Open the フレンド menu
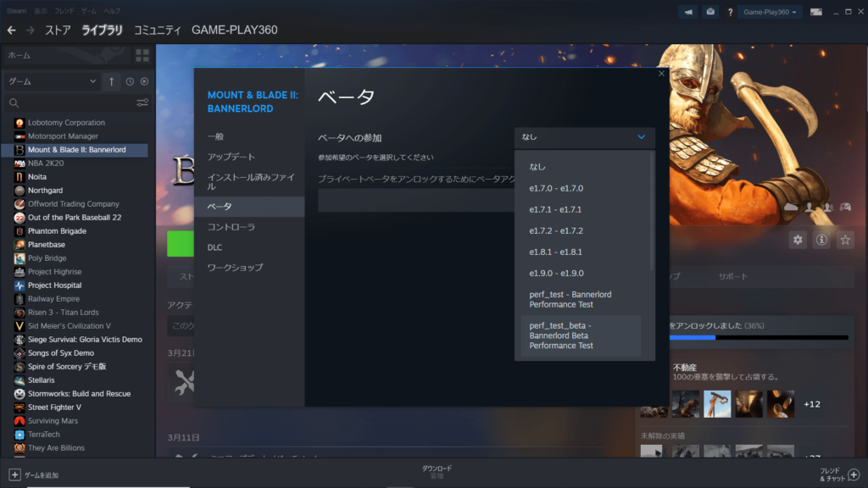The width and height of the screenshot is (868, 488). (64, 10)
